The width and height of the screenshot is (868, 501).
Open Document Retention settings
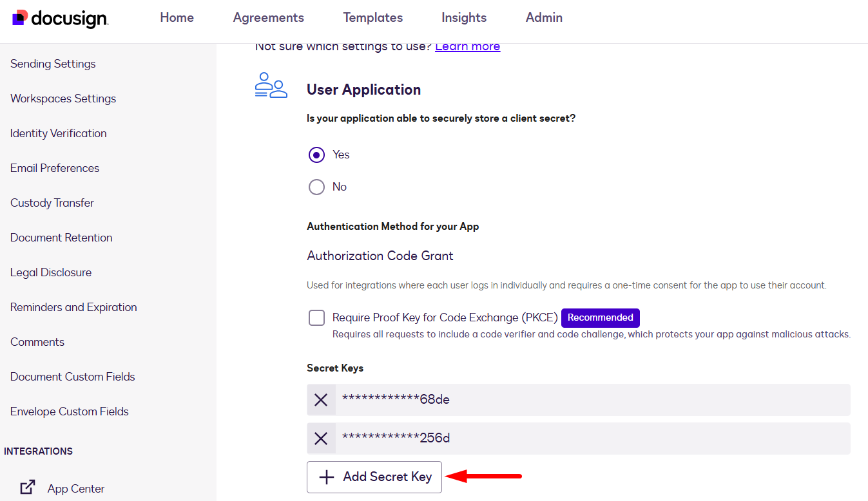[x=61, y=238]
